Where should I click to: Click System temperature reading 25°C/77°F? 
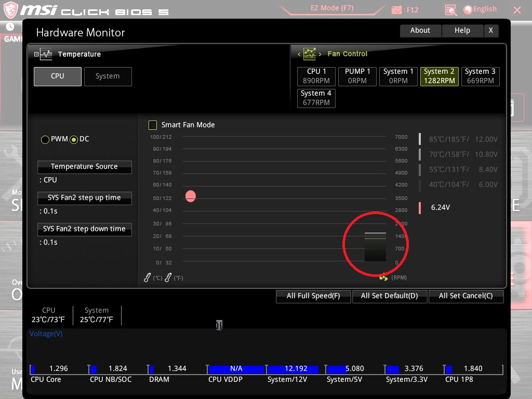pos(96,320)
